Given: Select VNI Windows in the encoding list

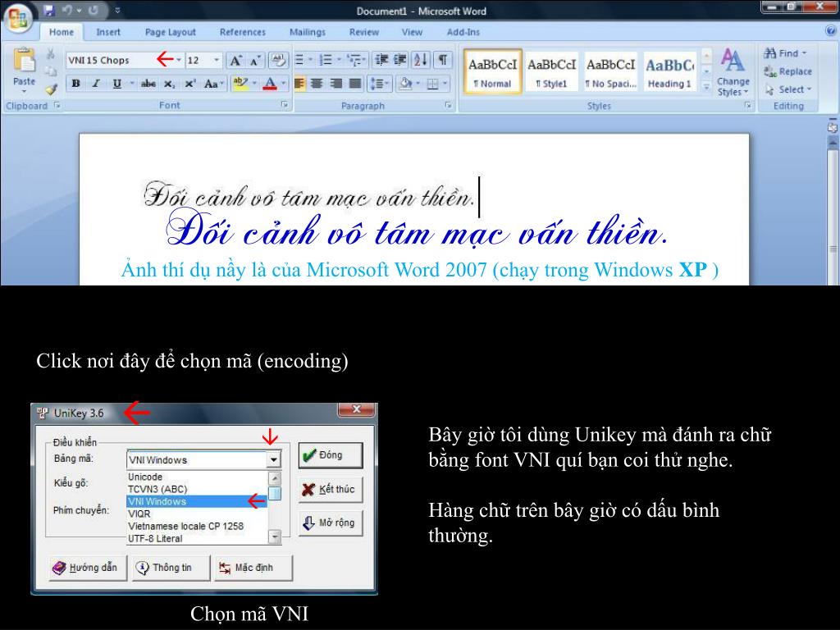Looking at the screenshot, I should click(197, 501).
